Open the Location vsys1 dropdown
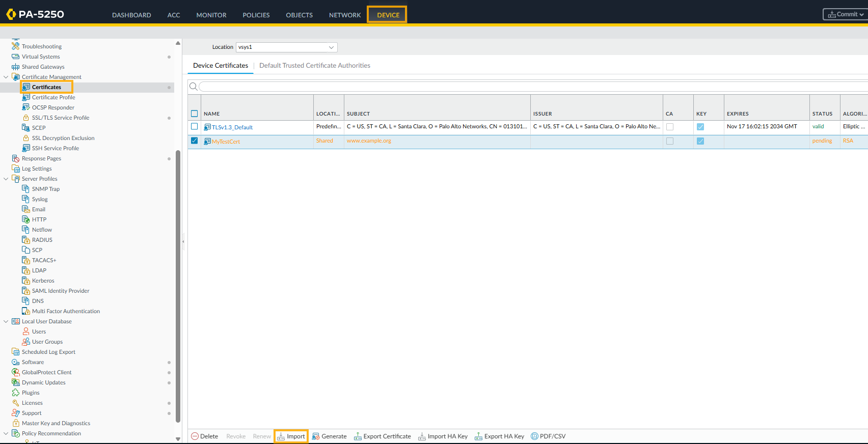The height and width of the screenshot is (444, 868). click(x=286, y=47)
